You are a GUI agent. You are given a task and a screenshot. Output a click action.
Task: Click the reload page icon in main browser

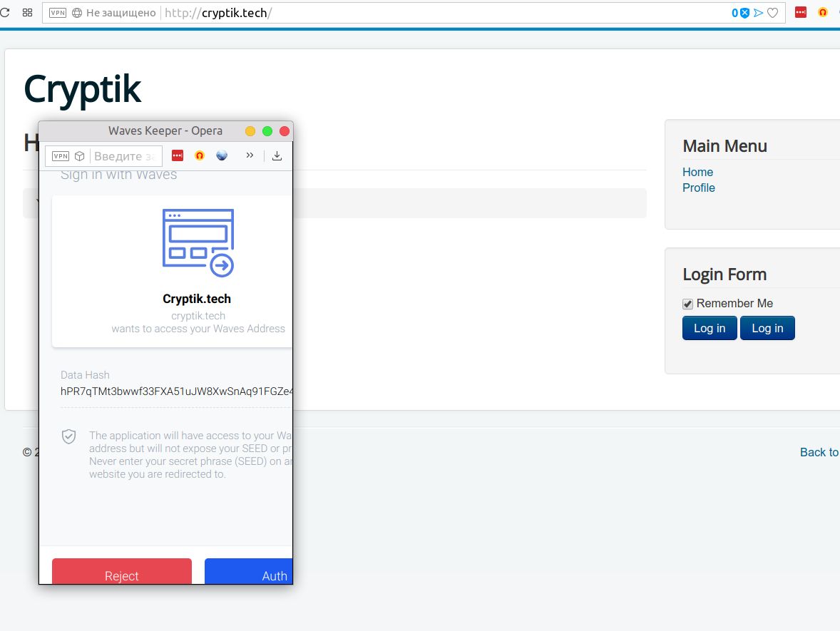tap(4, 12)
